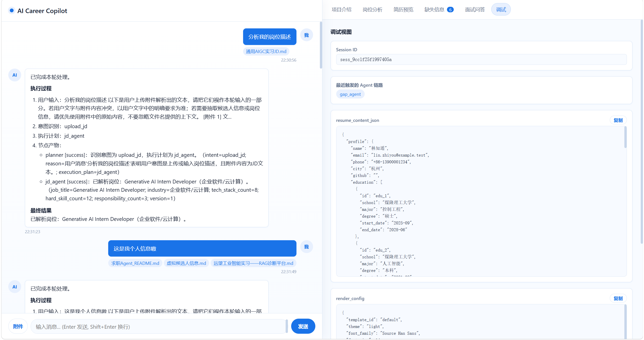Screen dimensions: 644x340
Task: Click the Session ID field value
Action: pyautogui.click(x=481, y=60)
